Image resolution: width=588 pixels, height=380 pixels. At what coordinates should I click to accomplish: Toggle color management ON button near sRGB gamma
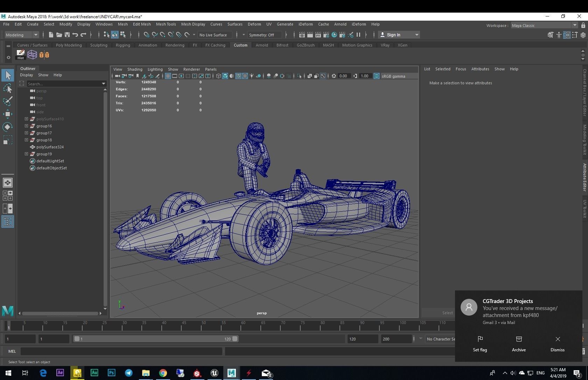tap(377, 76)
